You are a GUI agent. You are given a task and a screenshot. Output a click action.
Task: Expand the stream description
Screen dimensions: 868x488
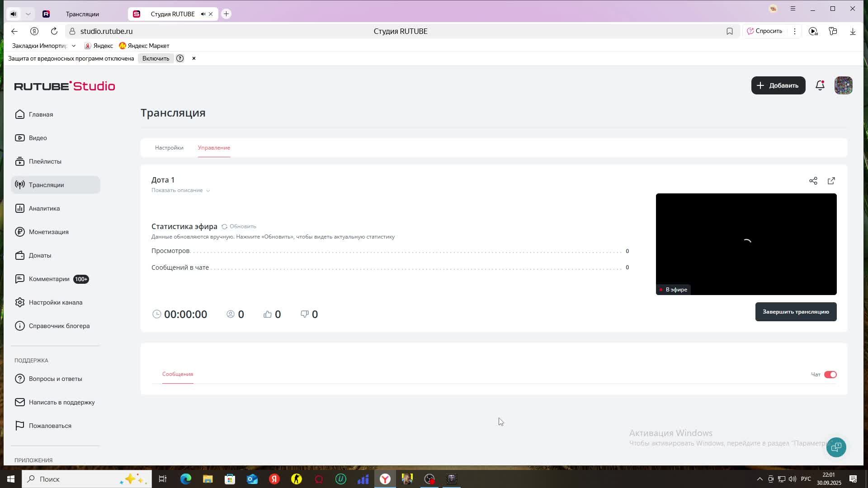[180, 190]
